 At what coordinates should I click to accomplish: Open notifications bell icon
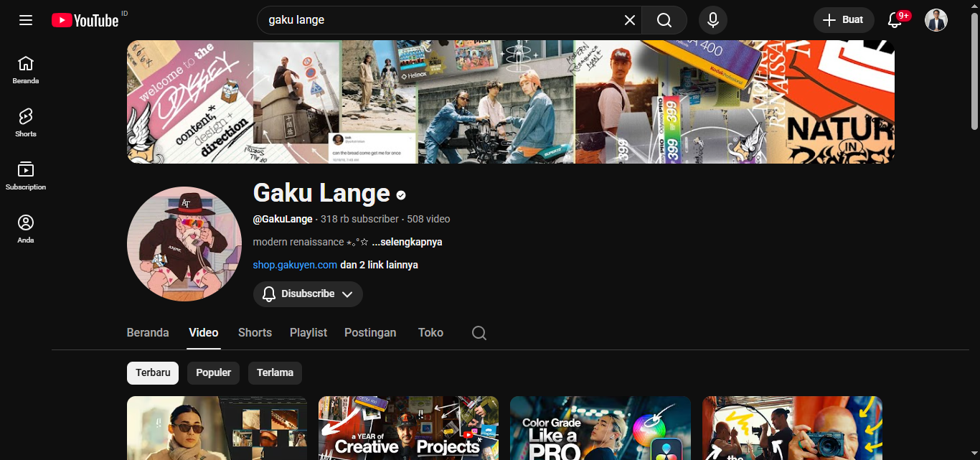(x=895, y=20)
